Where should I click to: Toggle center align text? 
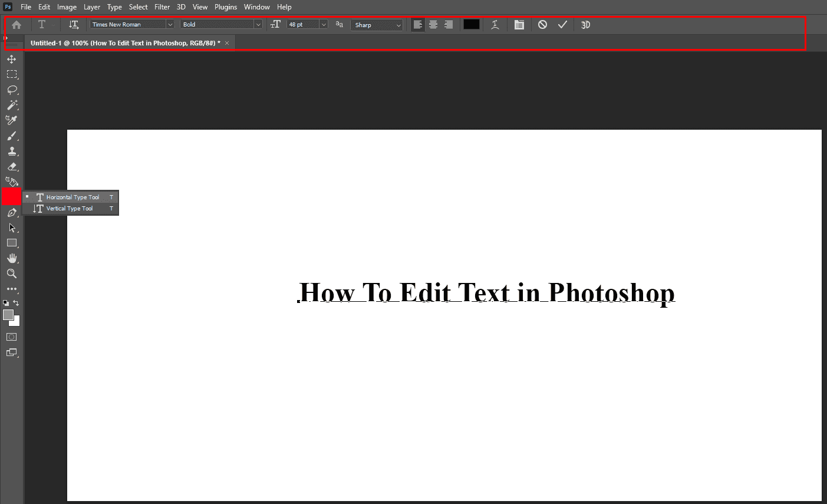433,25
